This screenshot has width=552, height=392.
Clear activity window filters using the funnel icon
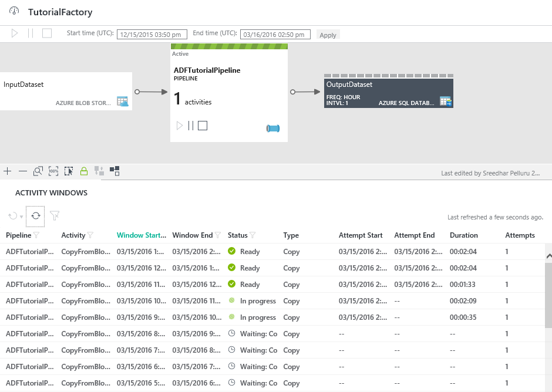click(x=54, y=216)
